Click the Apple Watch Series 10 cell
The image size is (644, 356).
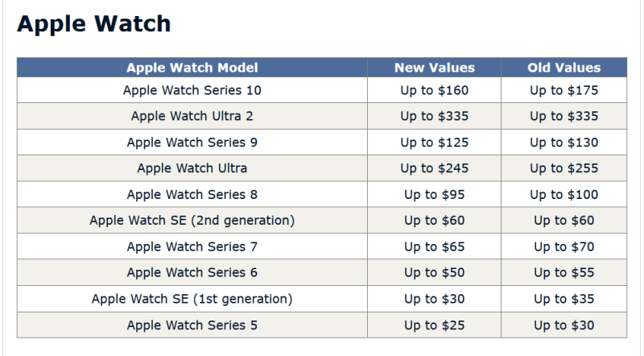[192, 90]
